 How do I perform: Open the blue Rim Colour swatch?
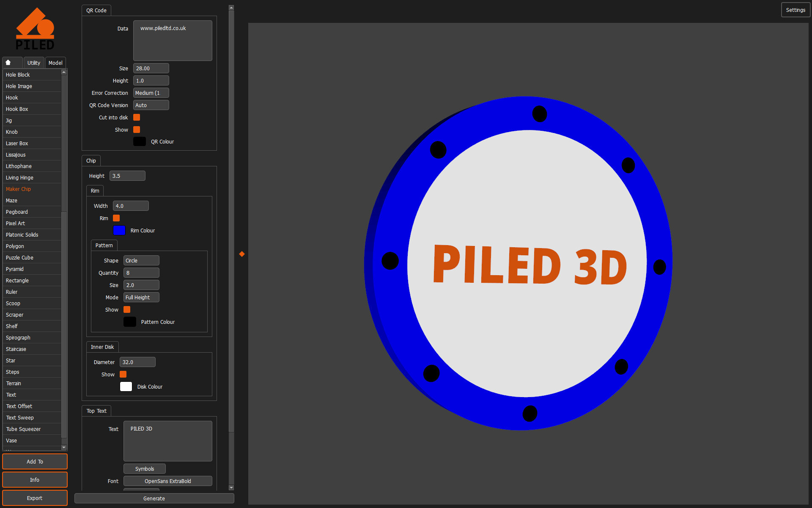point(119,230)
